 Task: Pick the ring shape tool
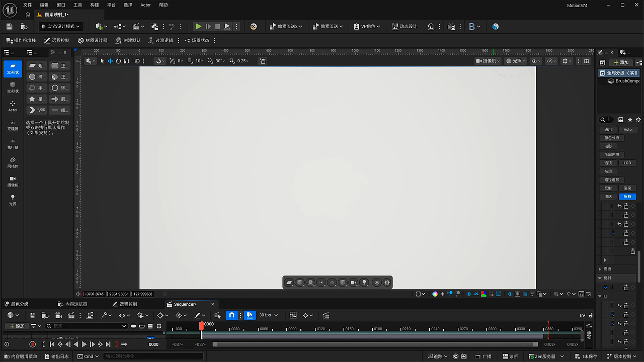(60, 88)
